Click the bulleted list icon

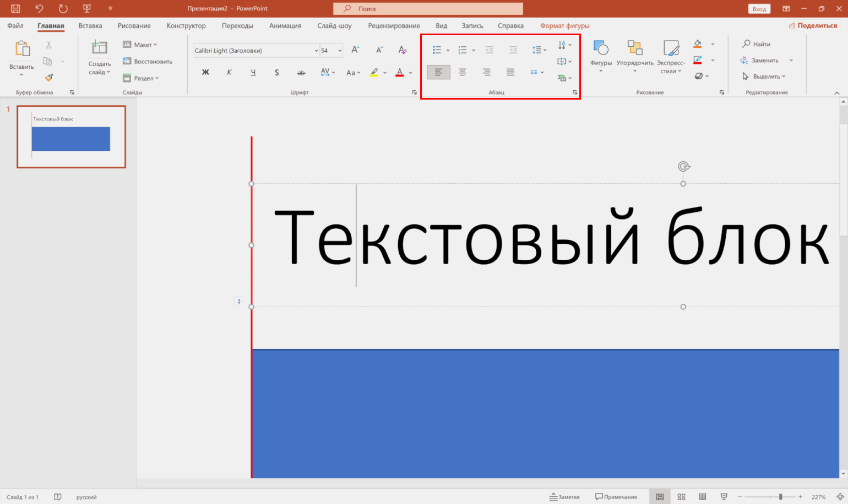point(437,50)
